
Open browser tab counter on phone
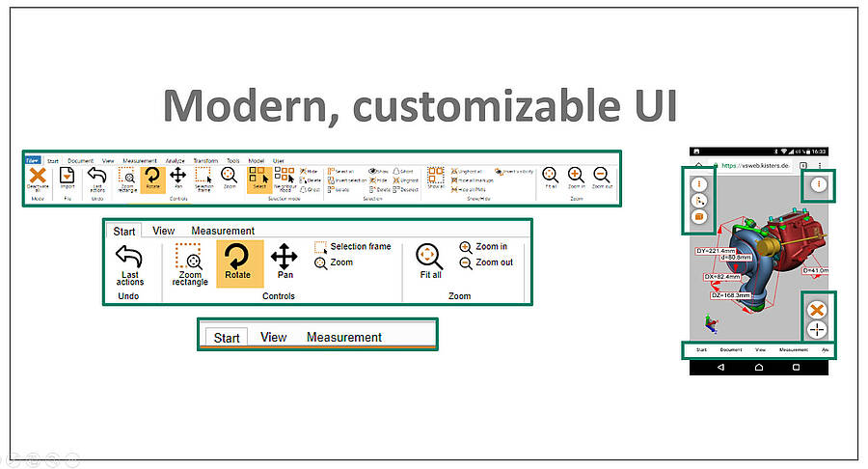click(x=803, y=165)
